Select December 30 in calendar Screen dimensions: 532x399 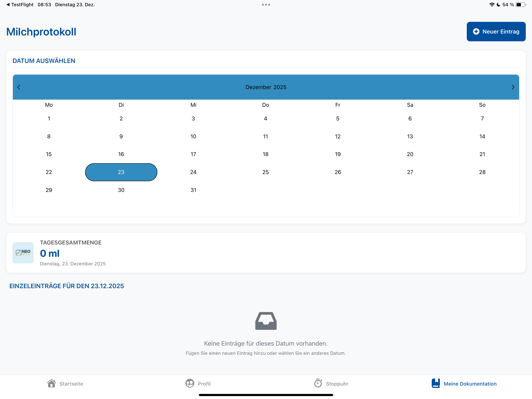coord(121,190)
